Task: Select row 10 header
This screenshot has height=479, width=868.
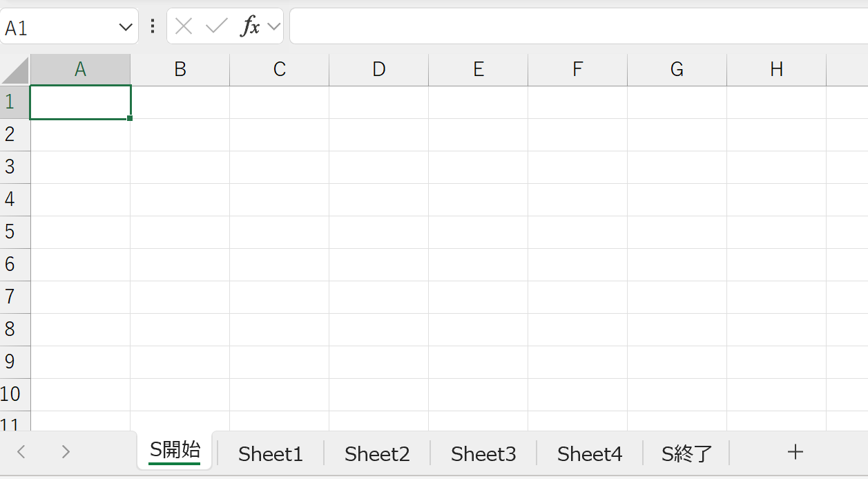Action: click(x=15, y=395)
